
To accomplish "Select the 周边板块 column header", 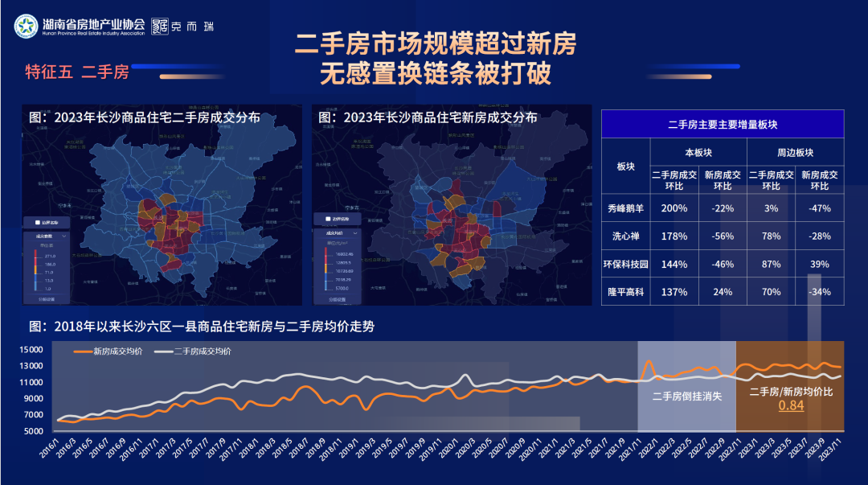I will 795,152.
